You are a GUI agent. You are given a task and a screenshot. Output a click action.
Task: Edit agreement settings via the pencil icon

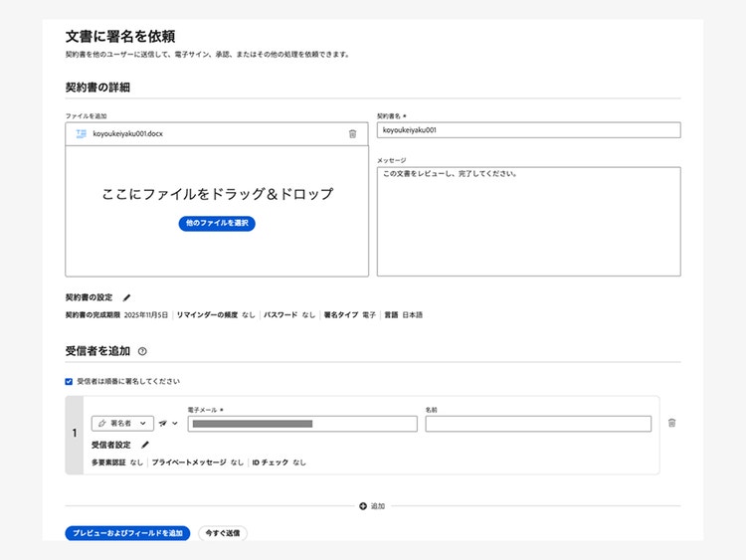click(126, 296)
